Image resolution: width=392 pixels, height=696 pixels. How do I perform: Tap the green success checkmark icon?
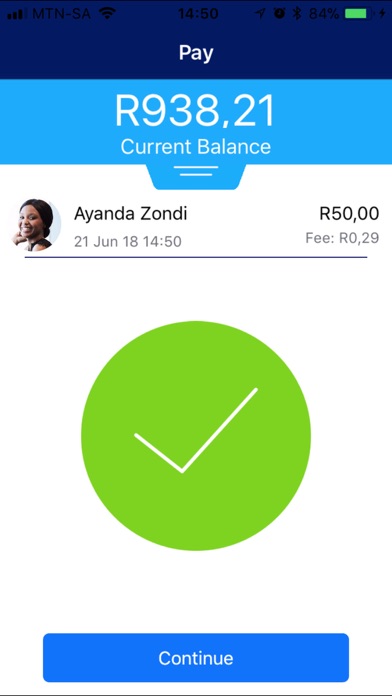click(196, 435)
